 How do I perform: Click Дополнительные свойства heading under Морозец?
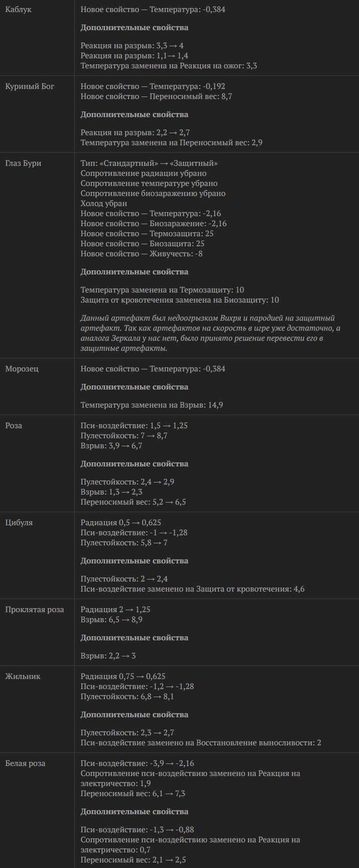pyautogui.click(x=135, y=387)
